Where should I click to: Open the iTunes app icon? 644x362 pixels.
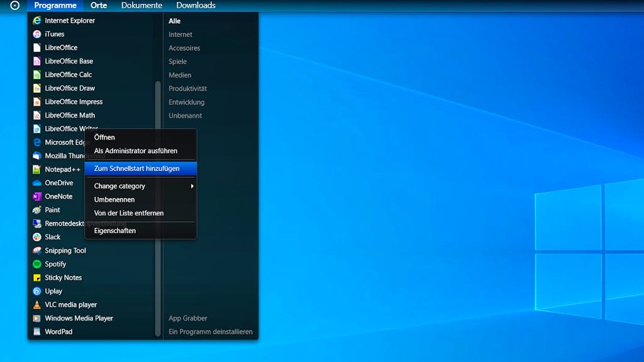click(x=37, y=34)
